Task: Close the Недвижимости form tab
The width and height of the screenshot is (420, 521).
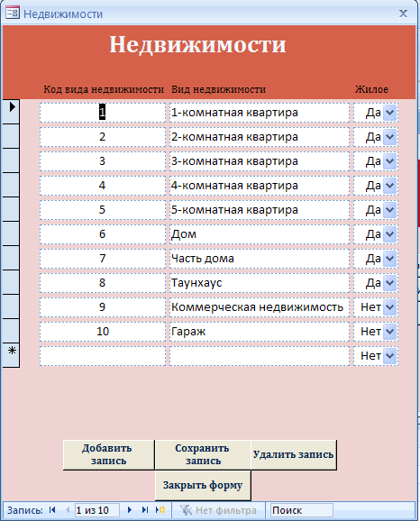Action: pyautogui.click(x=403, y=14)
